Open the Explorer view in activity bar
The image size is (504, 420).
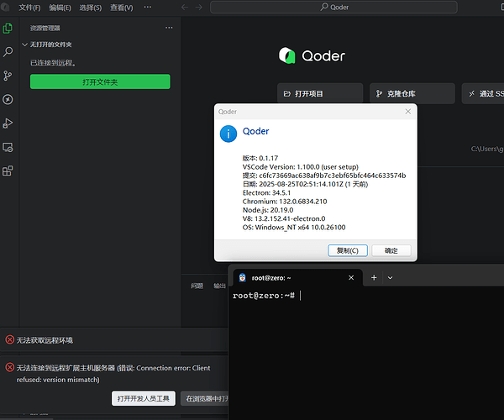(x=8, y=29)
